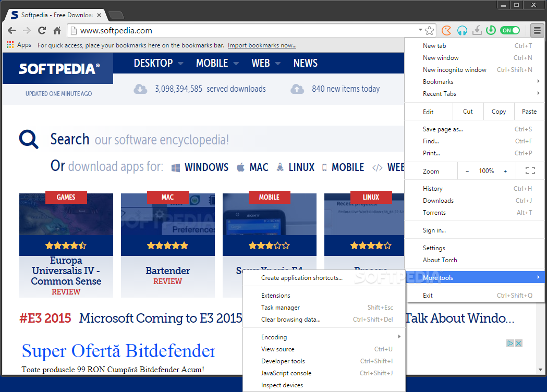The width and height of the screenshot is (547, 392).
Task: Click the address bar URL field
Action: point(244,31)
